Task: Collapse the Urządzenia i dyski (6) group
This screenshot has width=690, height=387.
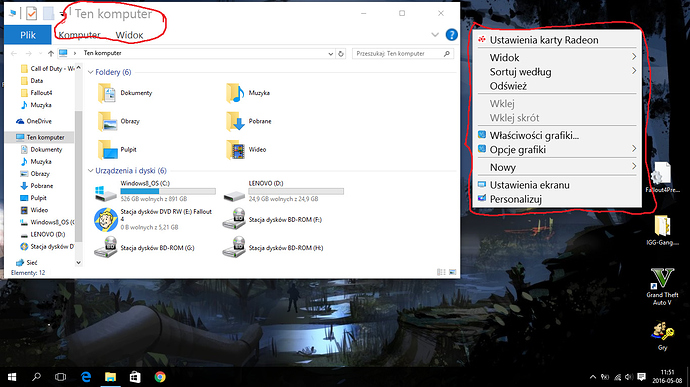Action: 90,171
